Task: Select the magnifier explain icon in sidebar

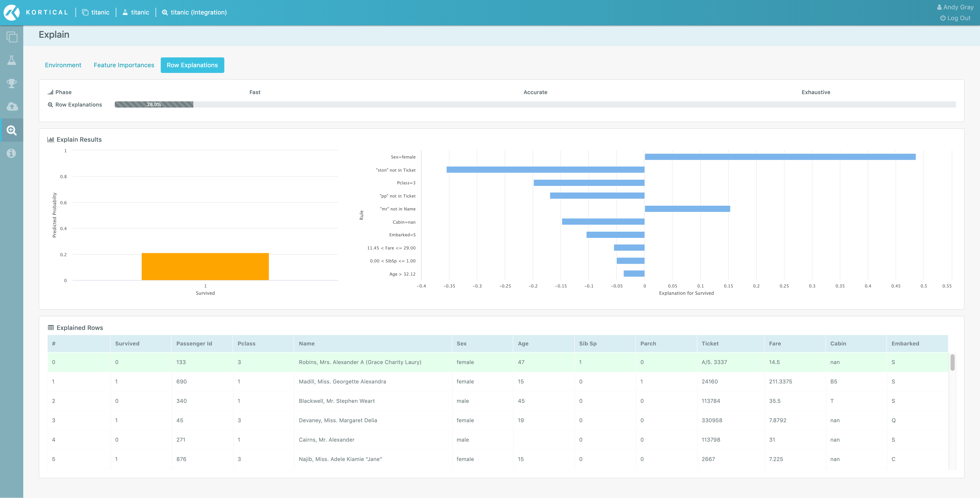Action: coord(12,130)
